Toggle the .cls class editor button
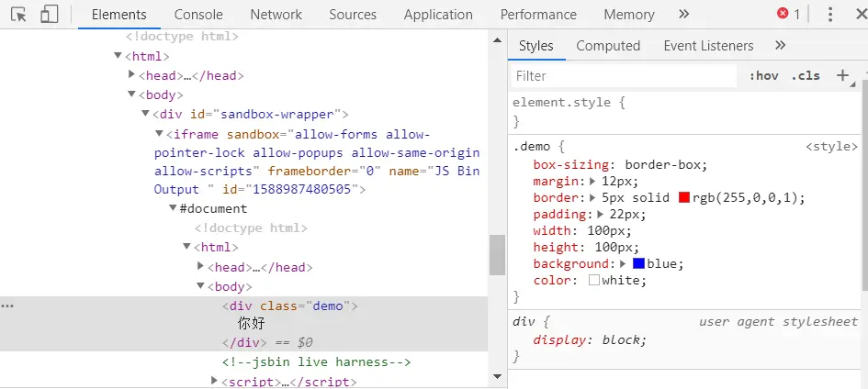 (x=806, y=76)
